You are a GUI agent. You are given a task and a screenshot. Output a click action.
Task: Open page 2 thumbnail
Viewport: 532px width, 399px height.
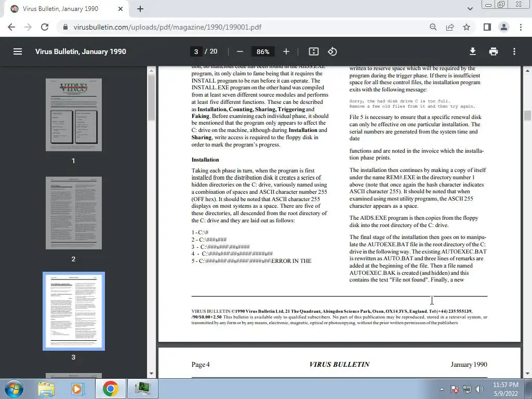[x=74, y=212]
